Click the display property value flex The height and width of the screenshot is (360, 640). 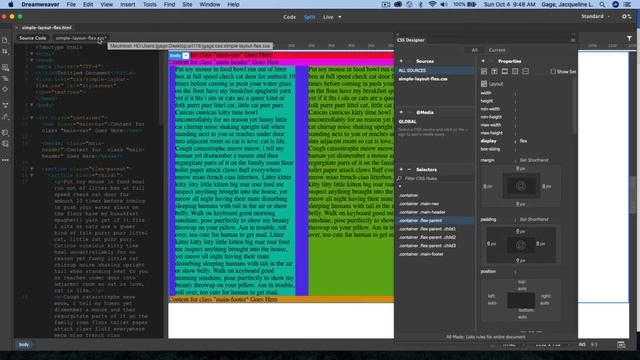[x=523, y=141]
